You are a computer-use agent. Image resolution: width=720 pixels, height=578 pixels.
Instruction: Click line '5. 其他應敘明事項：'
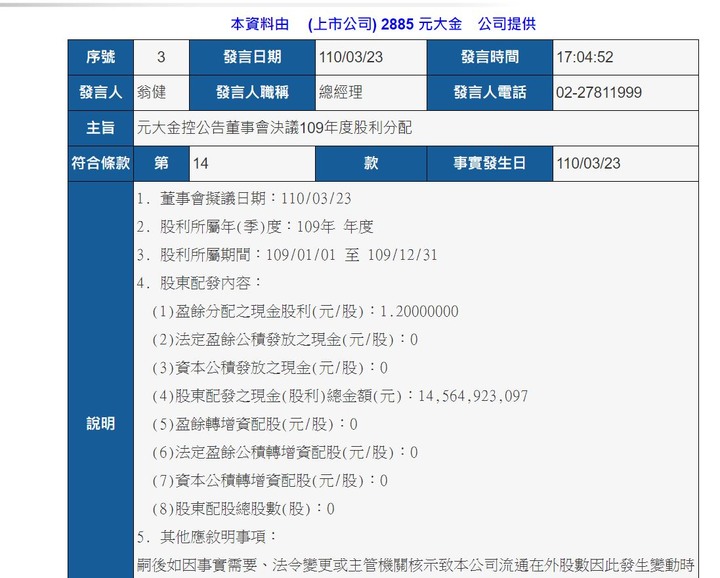(207, 537)
